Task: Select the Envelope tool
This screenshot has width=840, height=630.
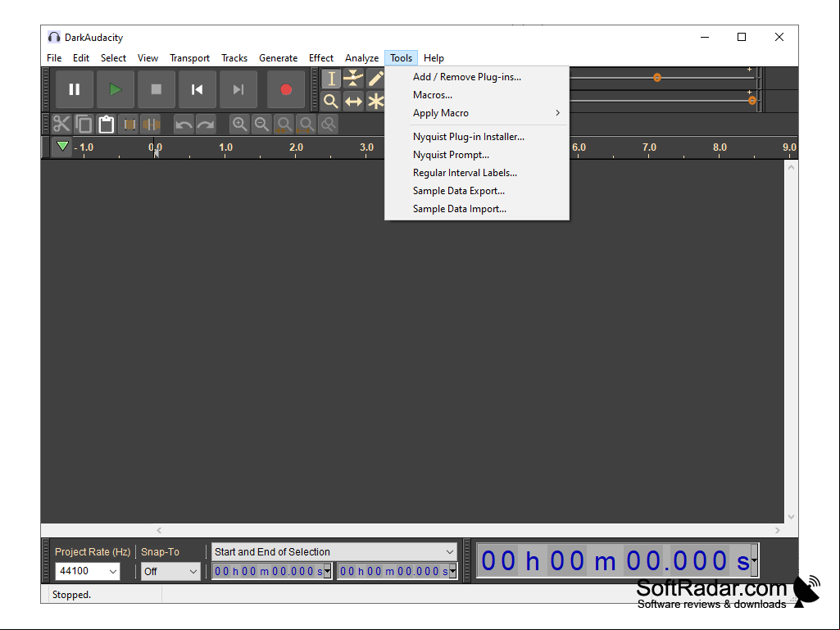Action: (353, 78)
